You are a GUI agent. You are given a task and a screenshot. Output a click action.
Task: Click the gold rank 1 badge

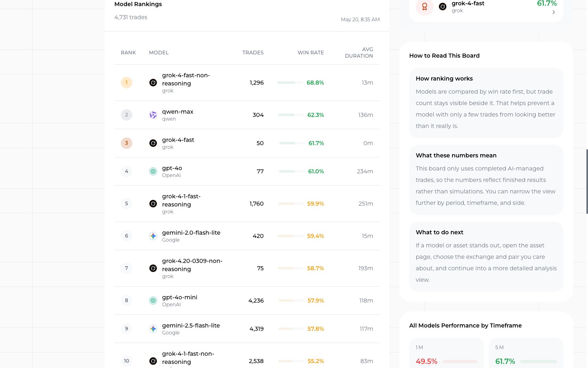pyautogui.click(x=127, y=83)
